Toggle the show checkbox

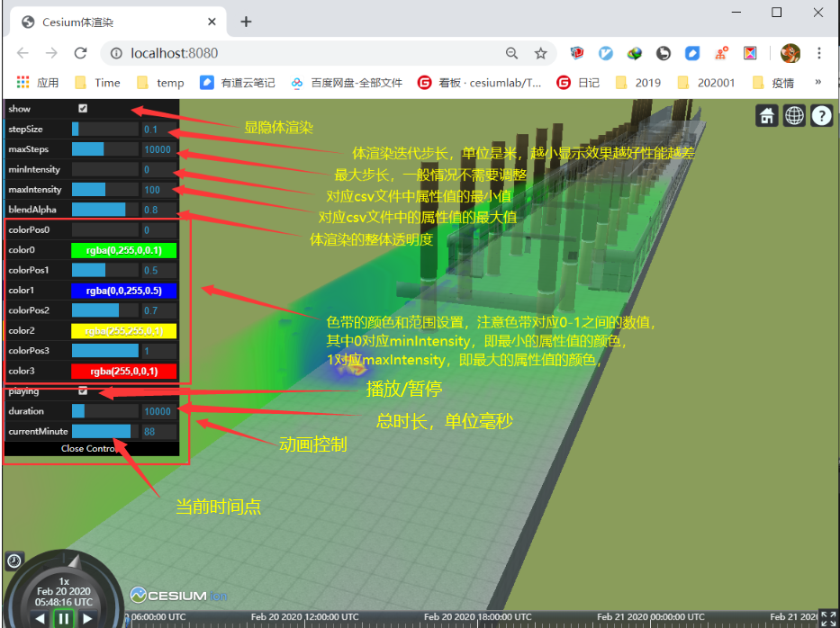[x=83, y=109]
